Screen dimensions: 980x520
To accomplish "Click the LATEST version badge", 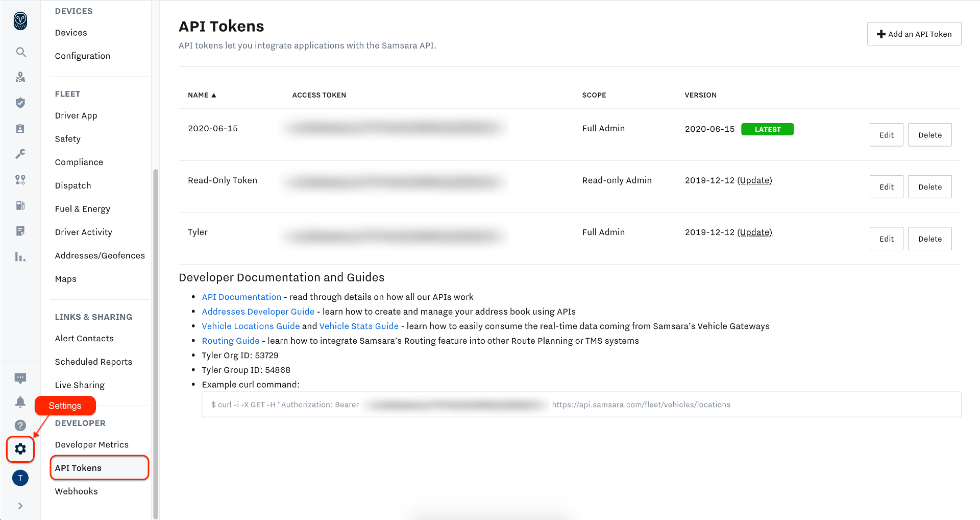I will 767,129.
